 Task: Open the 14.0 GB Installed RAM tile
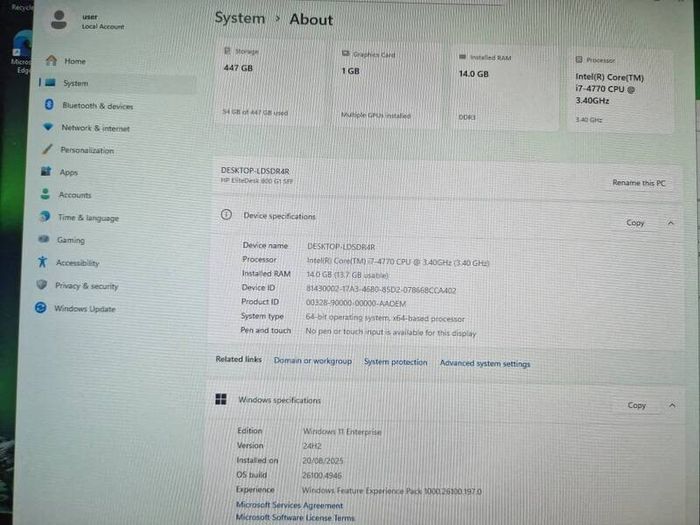tap(503, 87)
